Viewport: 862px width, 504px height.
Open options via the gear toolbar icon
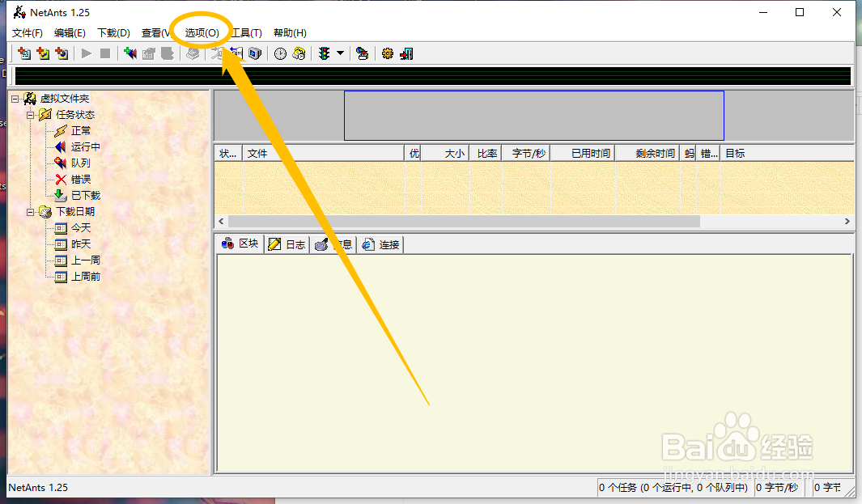pos(388,53)
